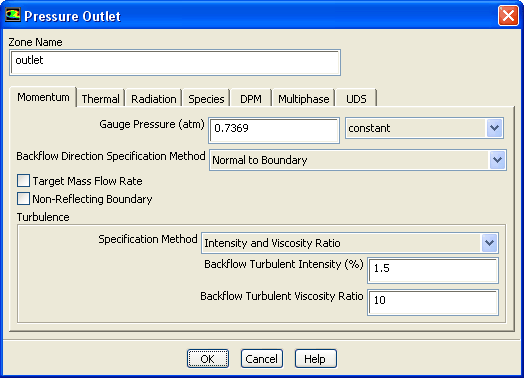Go to the DPM tab
The image size is (524, 378).
(x=251, y=99)
